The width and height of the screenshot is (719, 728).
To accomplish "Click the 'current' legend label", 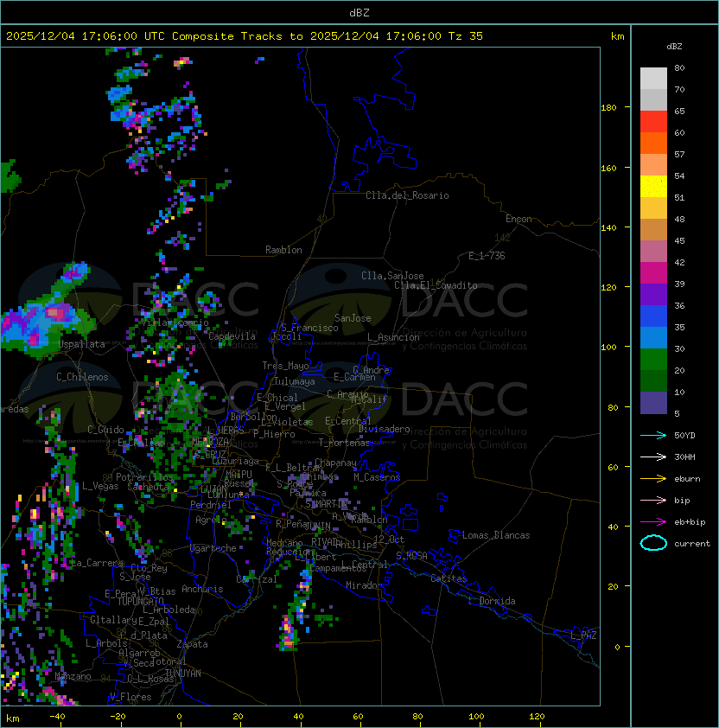I will (692, 544).
